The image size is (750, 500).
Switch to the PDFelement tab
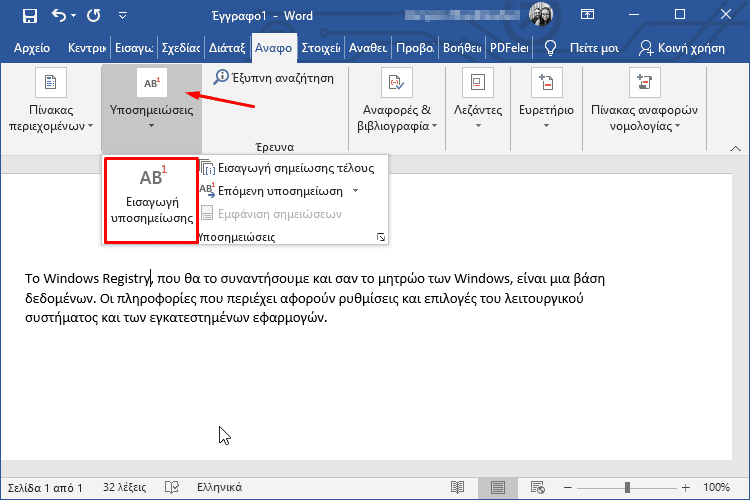509,48
